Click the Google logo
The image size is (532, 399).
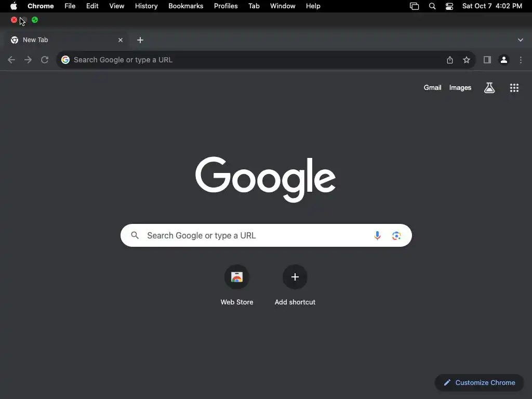265,179
